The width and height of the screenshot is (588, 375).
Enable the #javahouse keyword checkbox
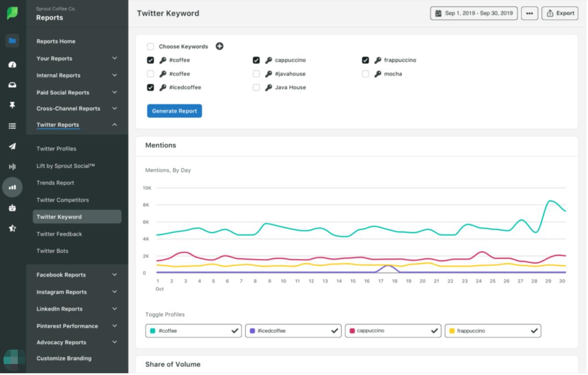point(256,74)
